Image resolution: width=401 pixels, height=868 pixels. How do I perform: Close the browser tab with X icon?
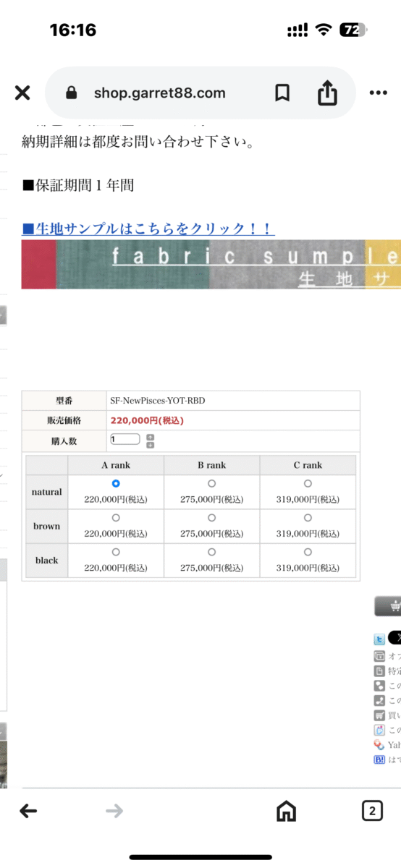pos(22,93)
